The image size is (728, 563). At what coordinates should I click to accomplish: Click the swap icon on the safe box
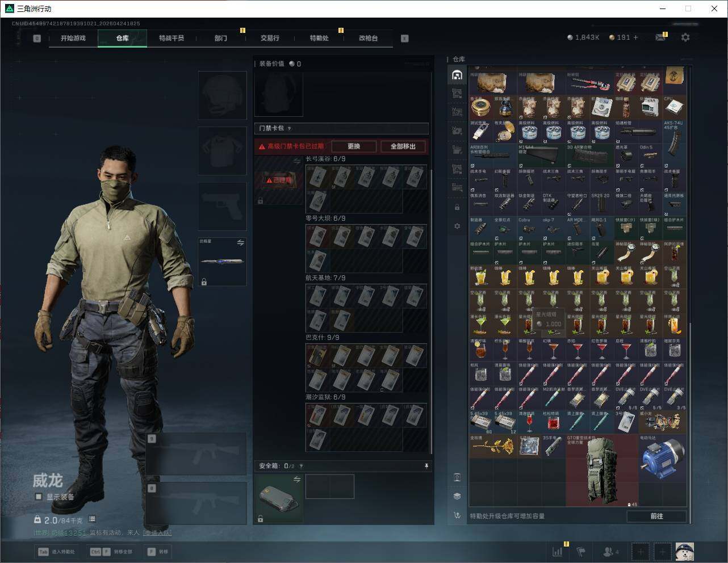coord(296,480)
